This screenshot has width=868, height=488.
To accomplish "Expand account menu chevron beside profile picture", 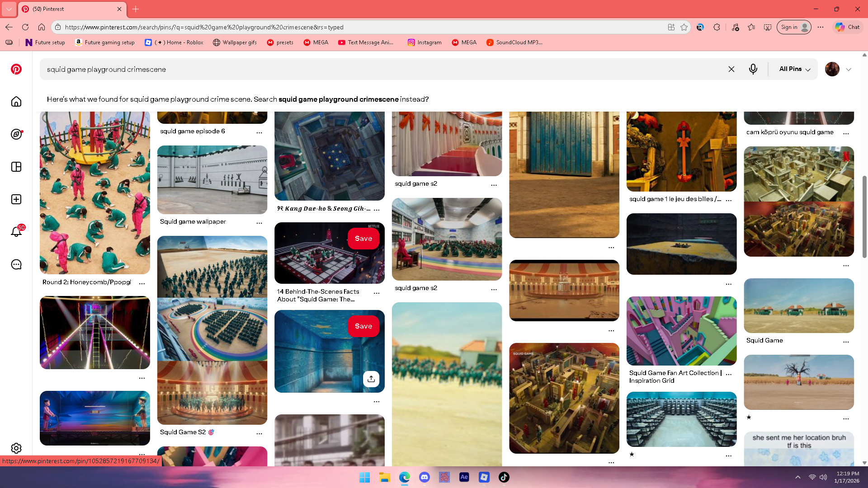I will click(x=849, y=70).
